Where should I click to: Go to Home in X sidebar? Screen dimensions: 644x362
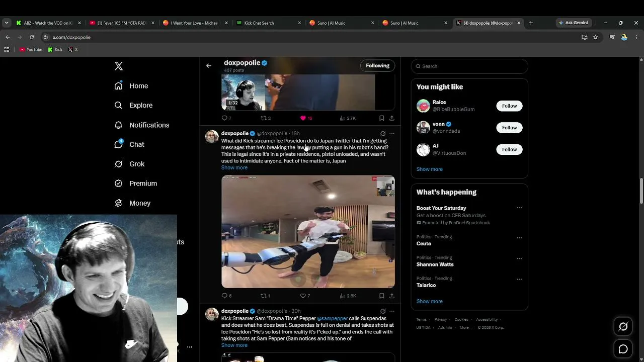coord(131,86)
